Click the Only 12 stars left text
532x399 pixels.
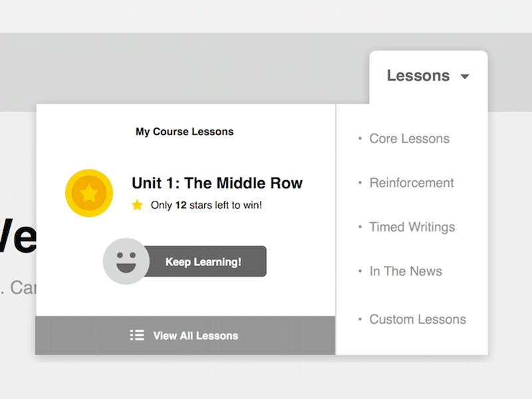tap(206, 205)
